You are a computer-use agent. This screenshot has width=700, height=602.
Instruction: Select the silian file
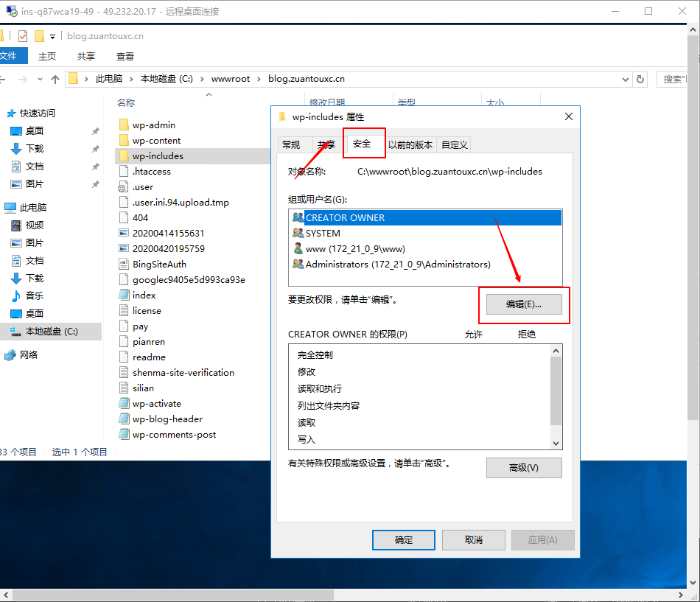136,388
